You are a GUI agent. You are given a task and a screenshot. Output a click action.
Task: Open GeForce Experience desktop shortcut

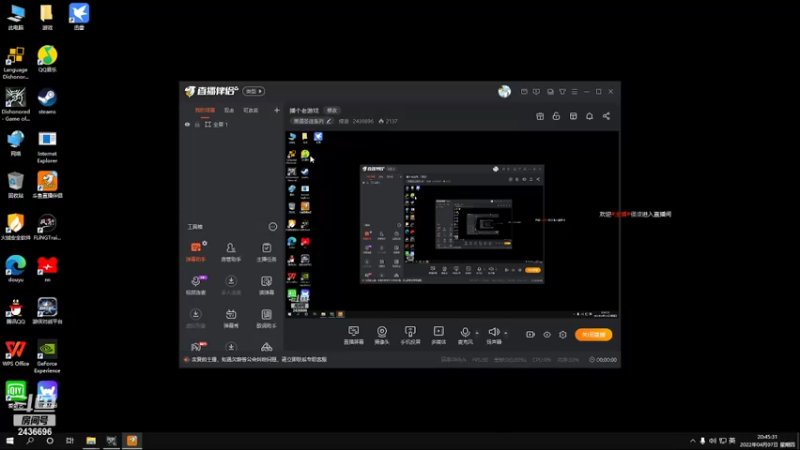tap(47, 357)
